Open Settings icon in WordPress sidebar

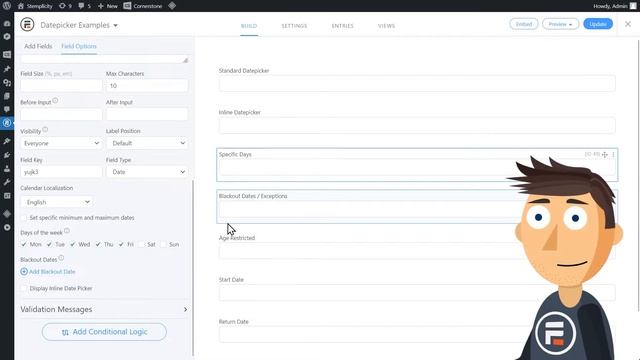[x=7, y=196]
